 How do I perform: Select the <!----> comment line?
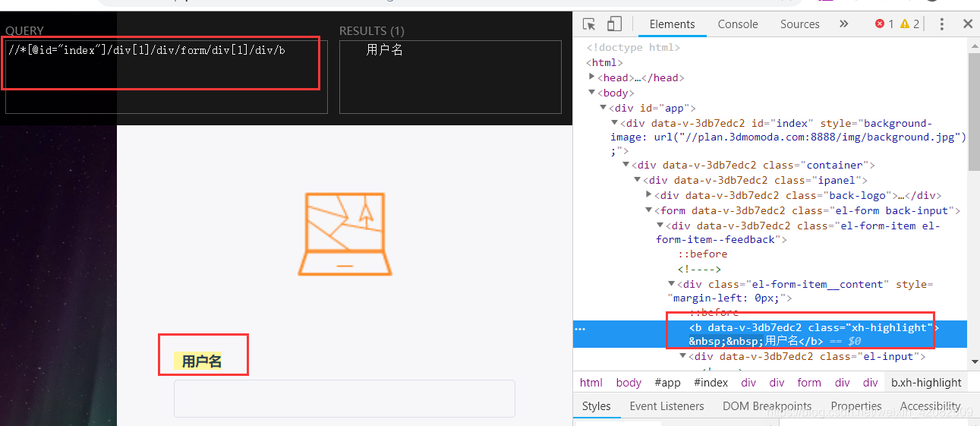point(699,269)
